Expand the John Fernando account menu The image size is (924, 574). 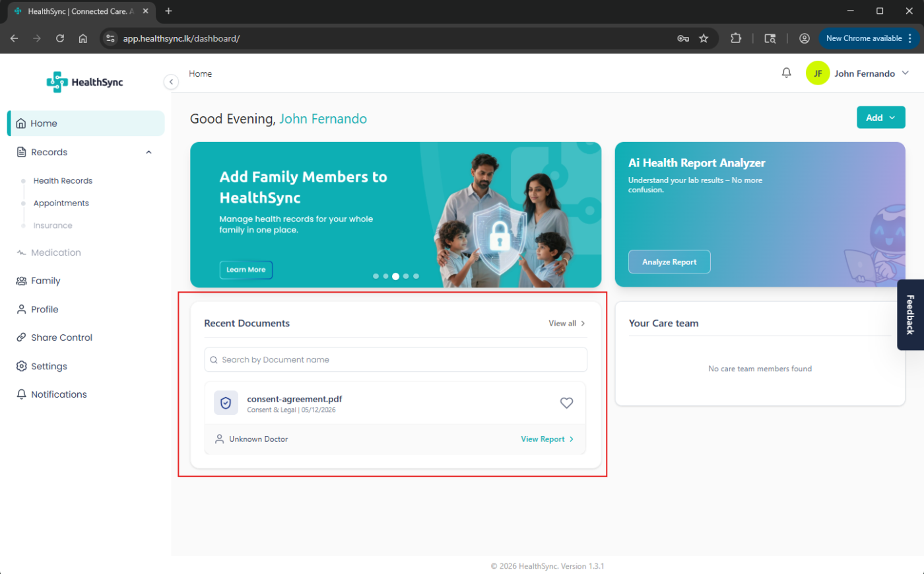905,73
